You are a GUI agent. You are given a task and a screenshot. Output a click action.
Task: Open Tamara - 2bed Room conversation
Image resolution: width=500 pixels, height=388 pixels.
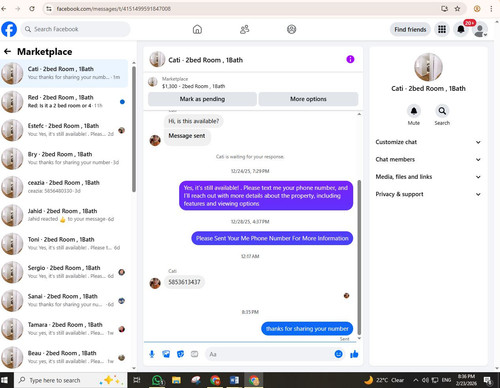[x=64, y=329]
